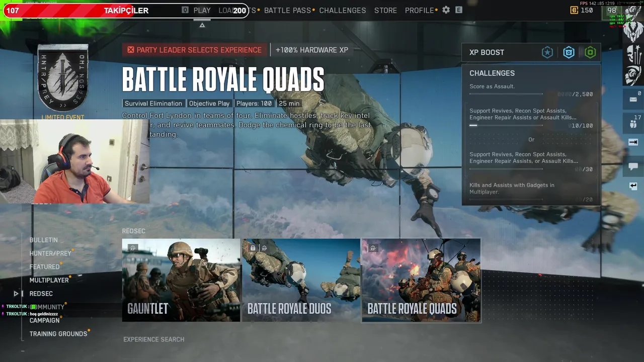Select the light-blue hexagon XP boost icon
The width and height of the screenshot is (644, 362).
point(569,52)
